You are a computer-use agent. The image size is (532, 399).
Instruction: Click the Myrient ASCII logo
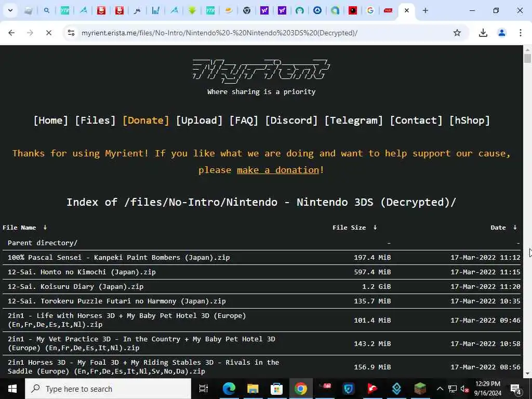[x=261, y=71]
